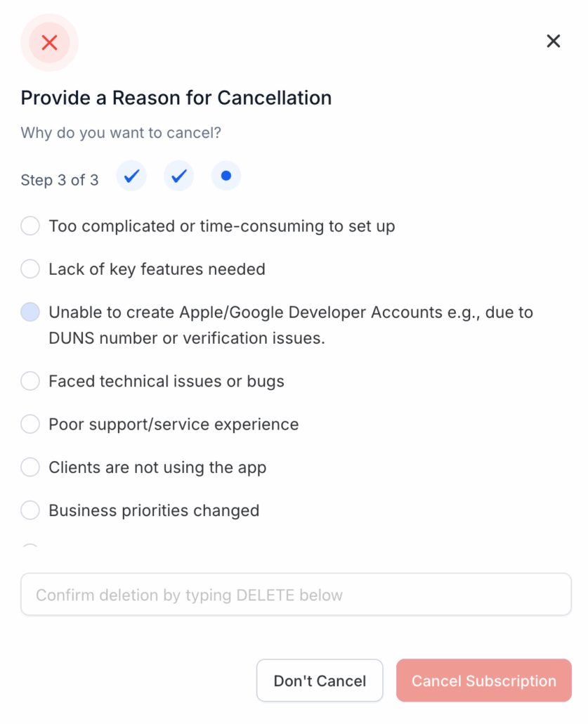Click the "Poor support/service experience" label text
Screen dimensions: 588x724
tap(174, 425)
